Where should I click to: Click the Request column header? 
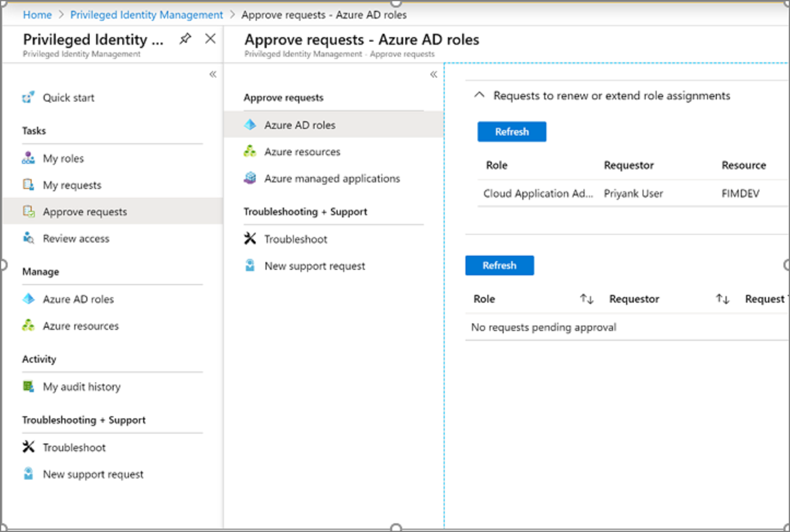766,299
